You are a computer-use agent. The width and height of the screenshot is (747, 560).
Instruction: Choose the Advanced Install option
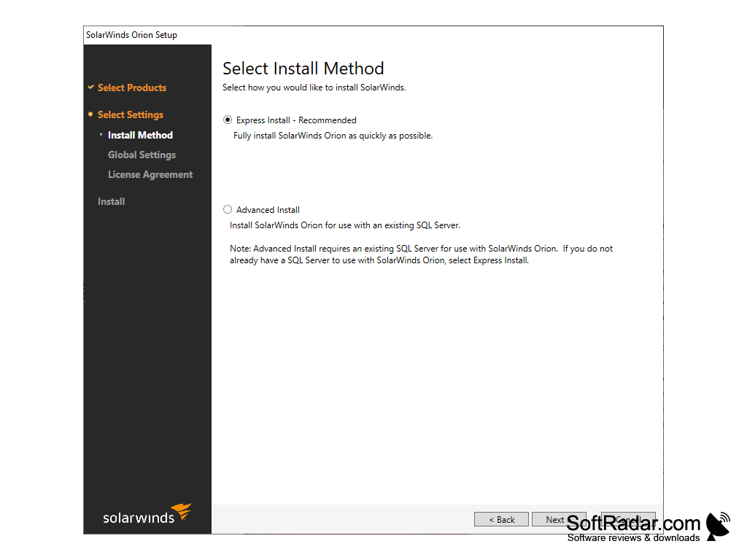point(228,209)
